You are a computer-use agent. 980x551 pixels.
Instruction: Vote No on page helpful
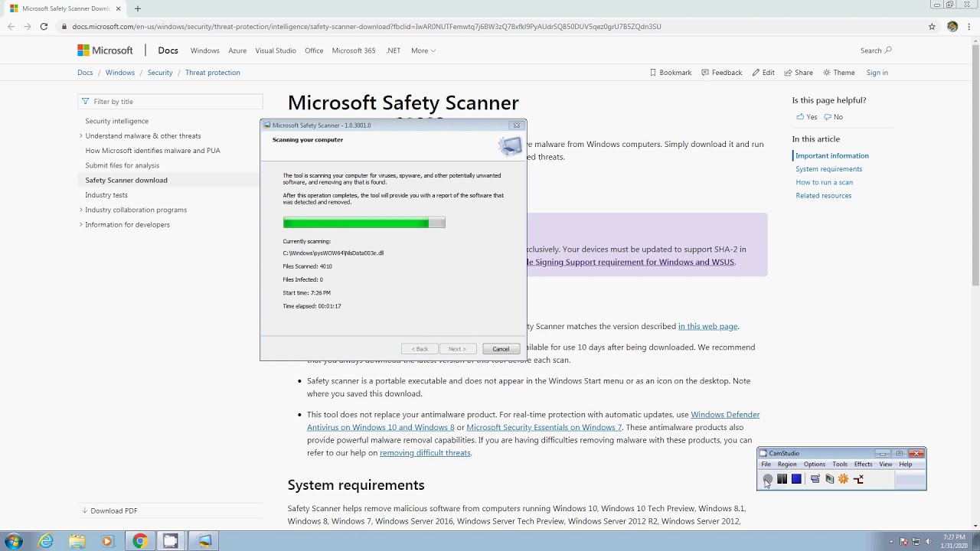coord(833,117)
